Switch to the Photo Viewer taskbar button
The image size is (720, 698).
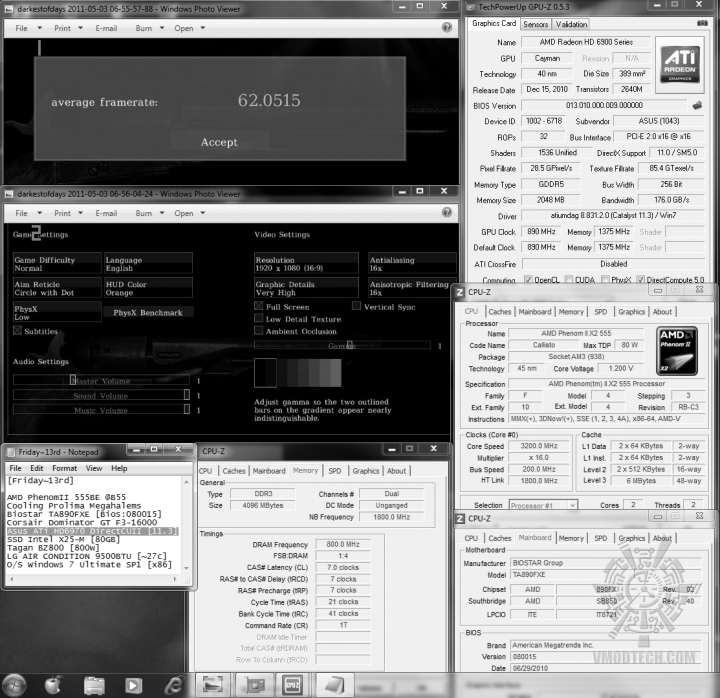pos(213,686)
